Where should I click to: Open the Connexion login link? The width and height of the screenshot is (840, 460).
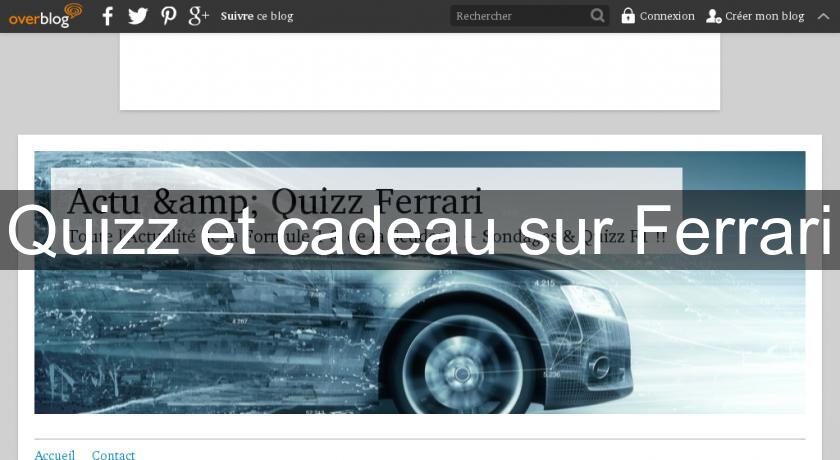coord(667,16)
